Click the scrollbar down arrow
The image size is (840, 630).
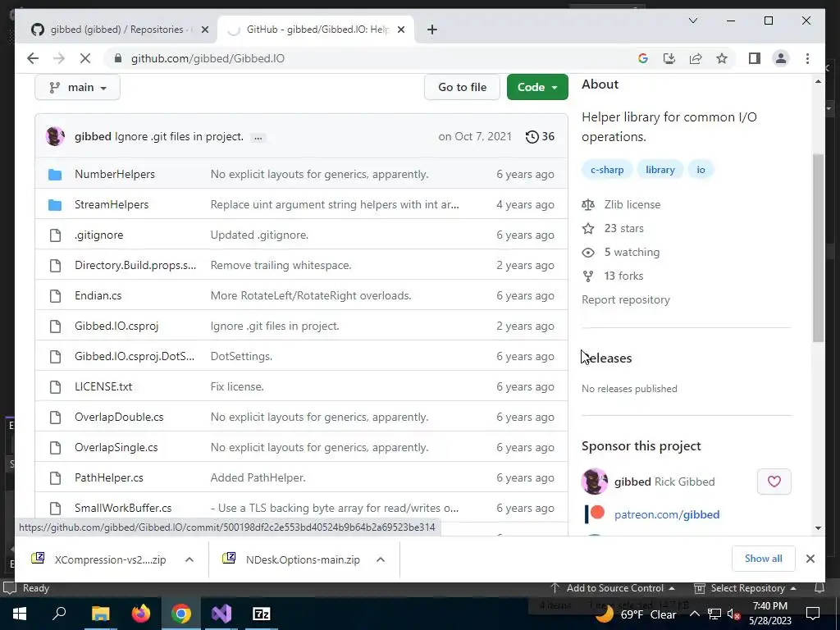(x=818, y=528)
